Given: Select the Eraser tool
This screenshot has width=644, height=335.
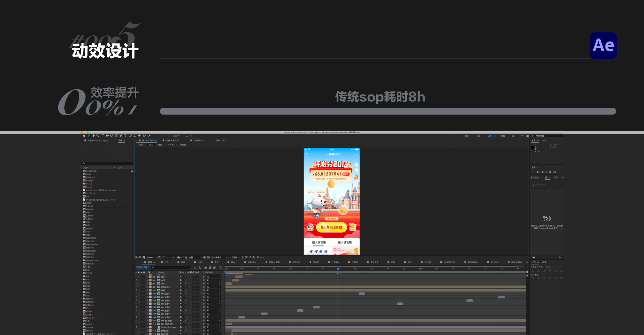Looking at the screenshot, I should 139,136.
